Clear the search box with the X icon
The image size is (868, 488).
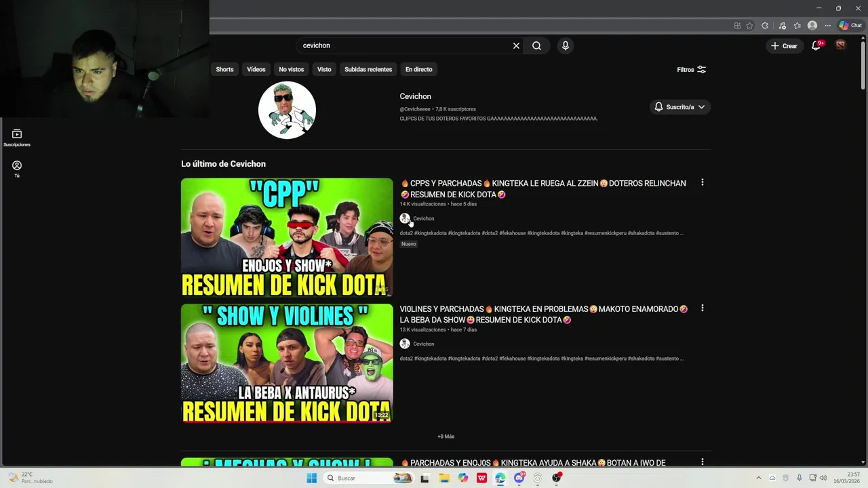pyautogui.click(x=516, y=45)
